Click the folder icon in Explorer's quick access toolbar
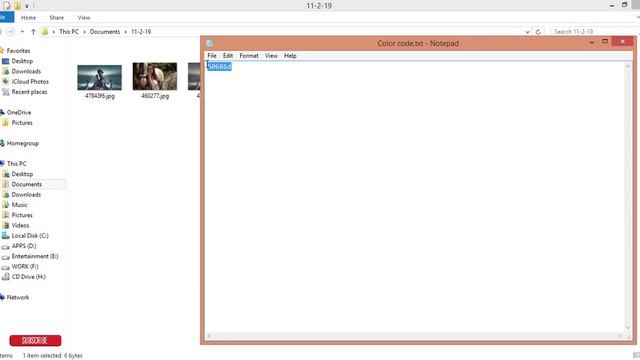Viewport: 640px width, 360px height. point(17,6)
